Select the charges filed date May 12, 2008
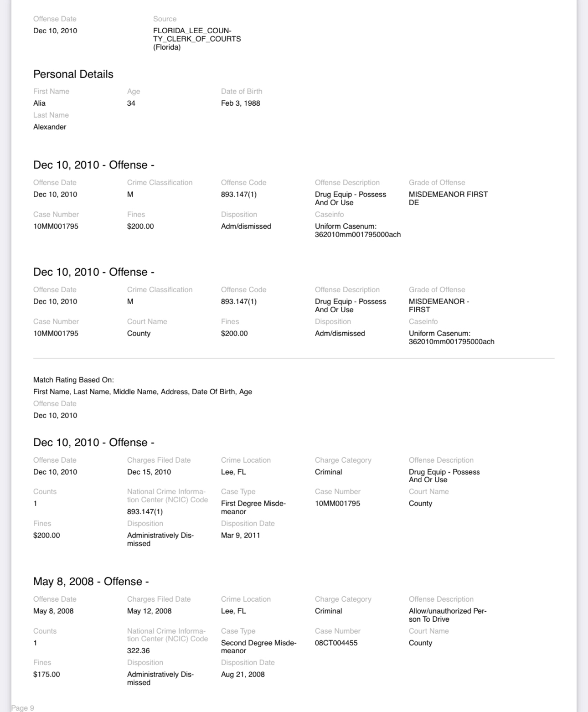This screenshot has width=588, height=712. point(149,611)
